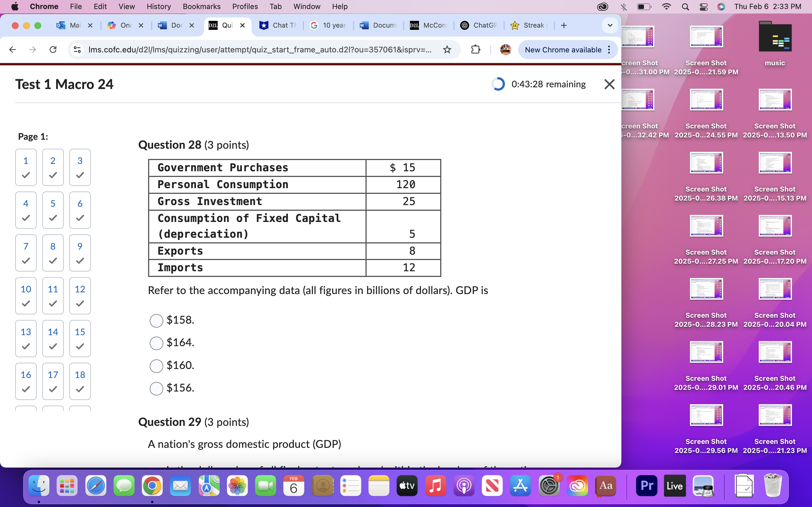
Task: Click the back navigation arrow
Action: (12, 50)
